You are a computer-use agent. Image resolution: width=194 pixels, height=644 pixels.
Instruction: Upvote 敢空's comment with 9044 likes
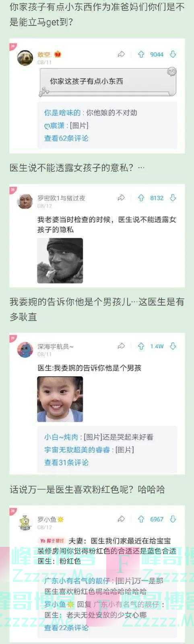click(x=141, y=54)
